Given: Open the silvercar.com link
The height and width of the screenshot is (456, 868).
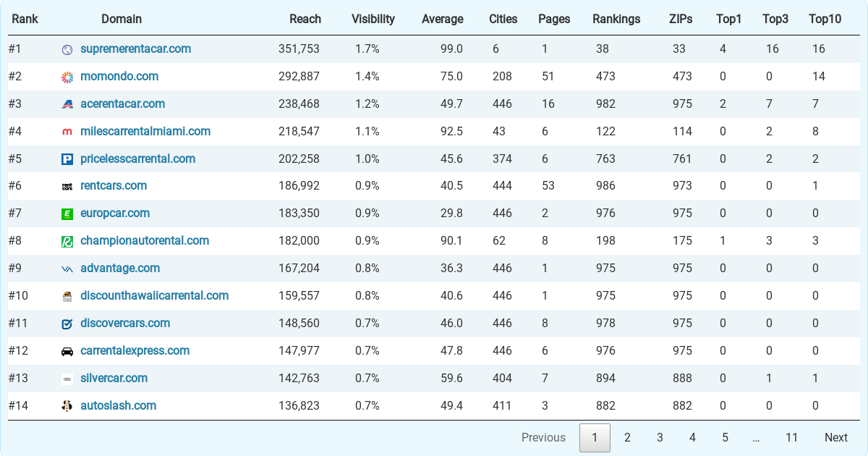Looking at the screenshot, I should 114,378.
